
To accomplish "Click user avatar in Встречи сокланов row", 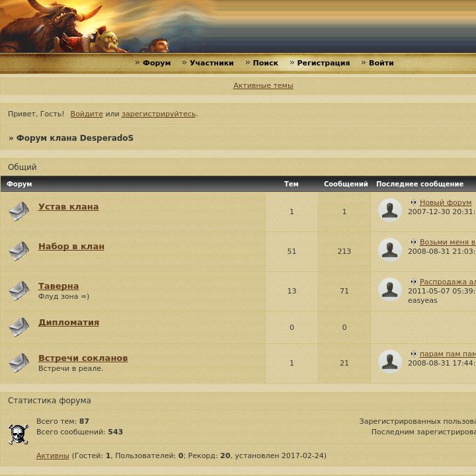I will coord(390,362).
